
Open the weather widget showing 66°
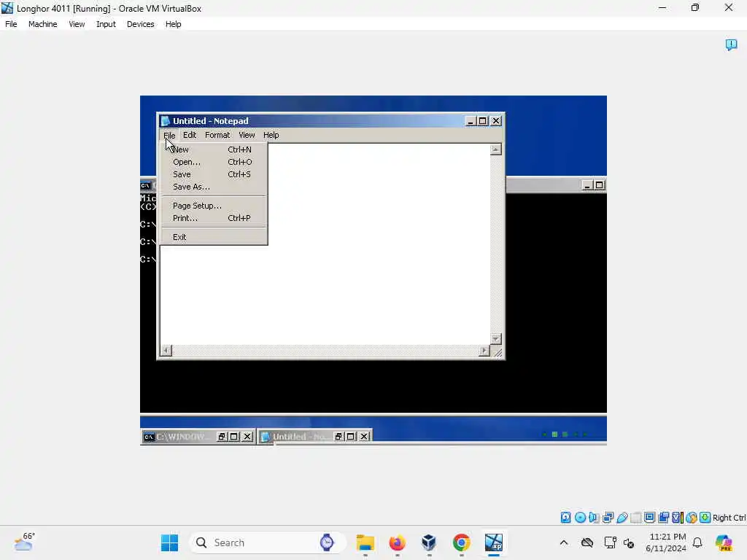(x=24, y=542)
